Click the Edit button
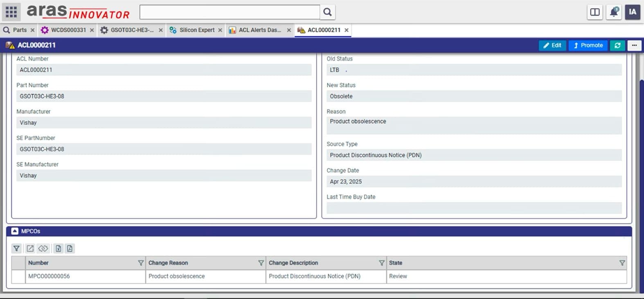Image resolution: width=644 pixels, height=299 pixels. tap(552, 45)
